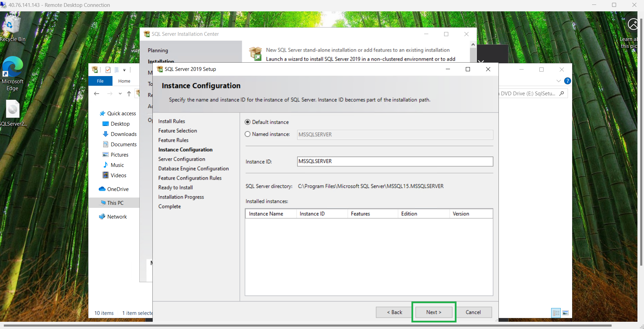This screenshot has height=329, width=644.
Task: Open Microsoft Edge desktop icon
Action: pos(12,73)
